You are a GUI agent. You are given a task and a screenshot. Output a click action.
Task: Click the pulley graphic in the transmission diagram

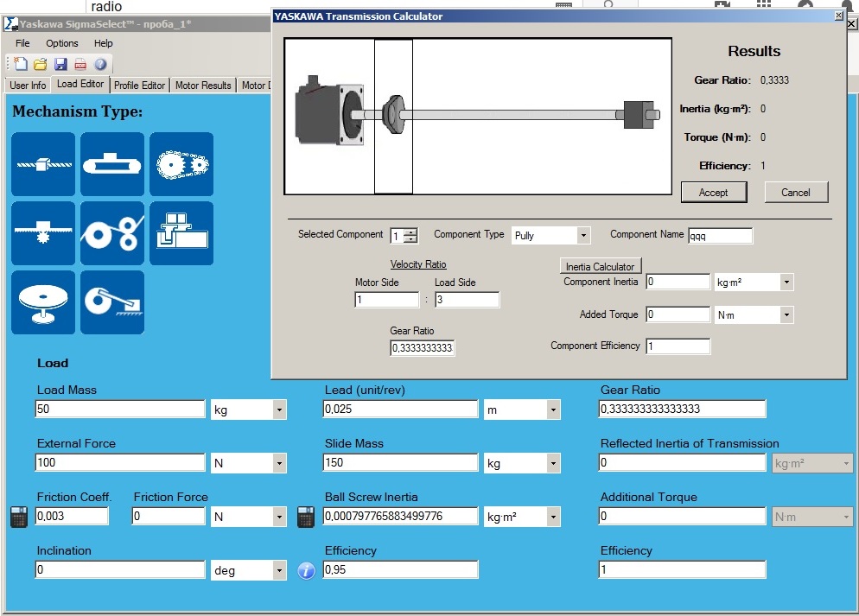tap(393, 114)
